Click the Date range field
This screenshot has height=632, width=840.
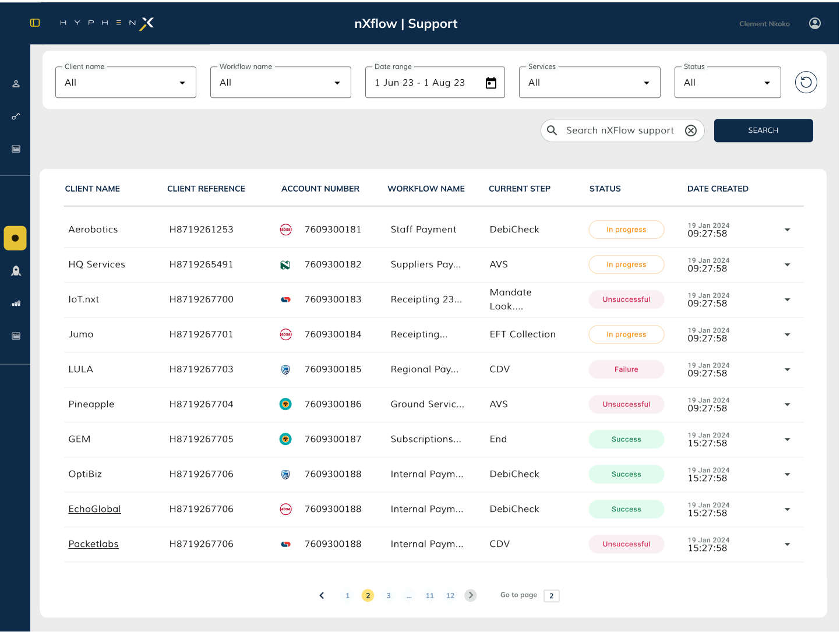(x=435, y=82)
